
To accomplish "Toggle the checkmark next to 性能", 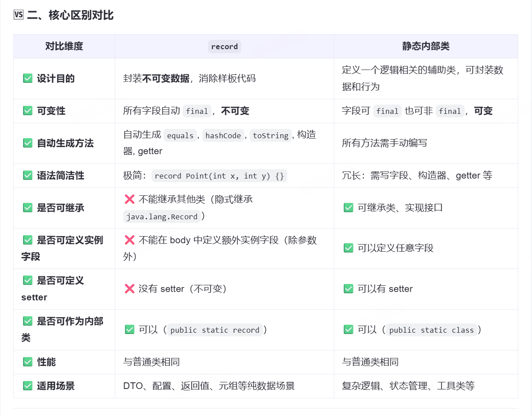I will [27, 362].
